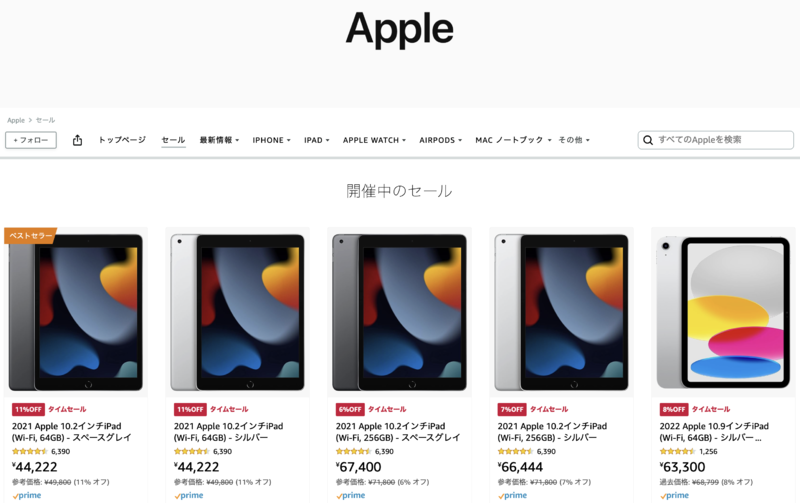
Task: Open the IPAD dropdown menu
Action: (316, 140)
